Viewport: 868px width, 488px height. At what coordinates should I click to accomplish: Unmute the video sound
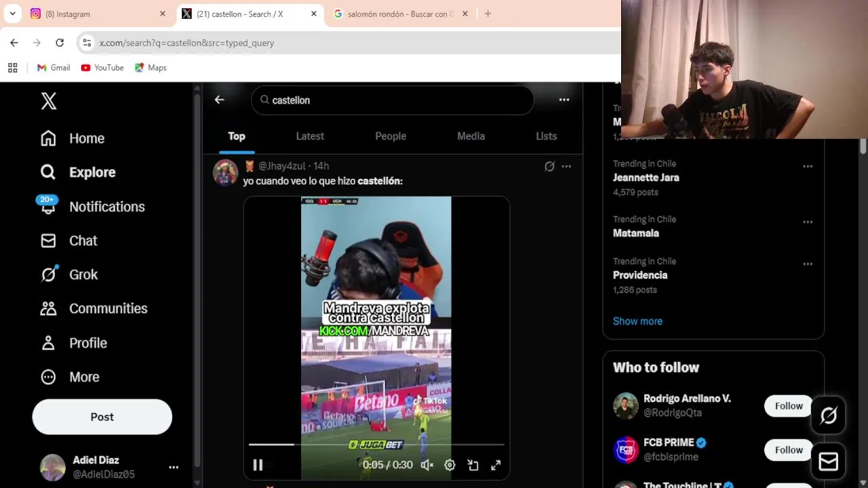click(427, 465)
